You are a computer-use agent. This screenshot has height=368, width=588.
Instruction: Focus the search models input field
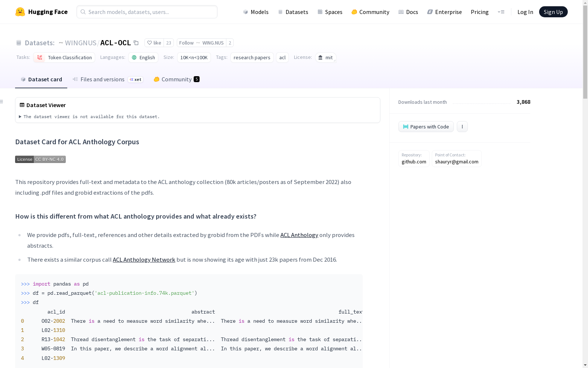click(147, 12)
